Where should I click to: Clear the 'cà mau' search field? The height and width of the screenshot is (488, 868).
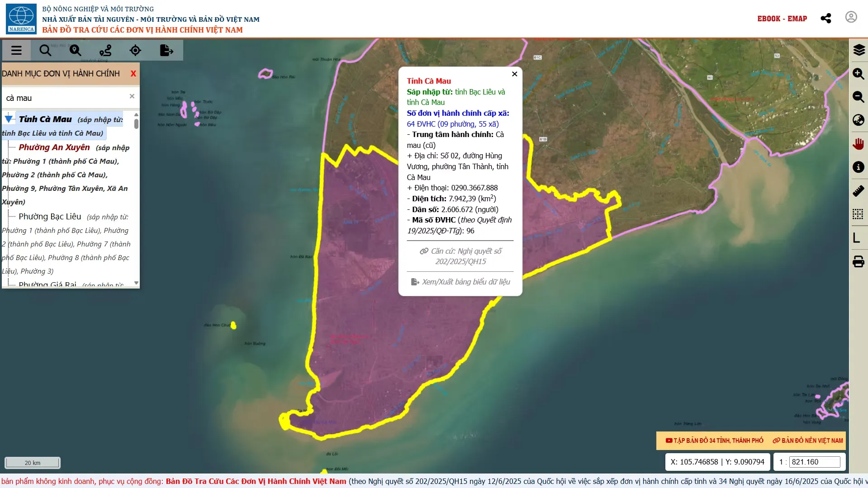pos(132,96)
